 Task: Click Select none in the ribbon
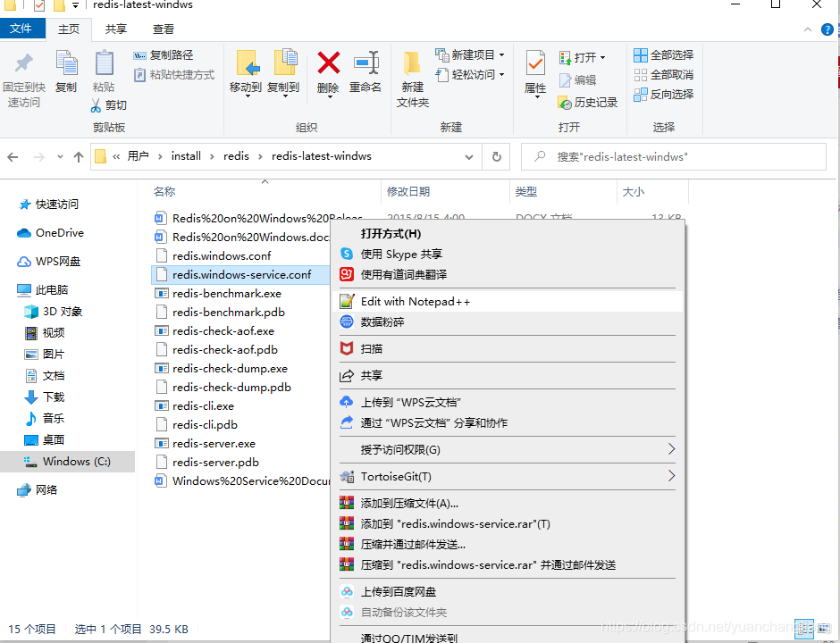pyautogui.click(x=663, y=75)
